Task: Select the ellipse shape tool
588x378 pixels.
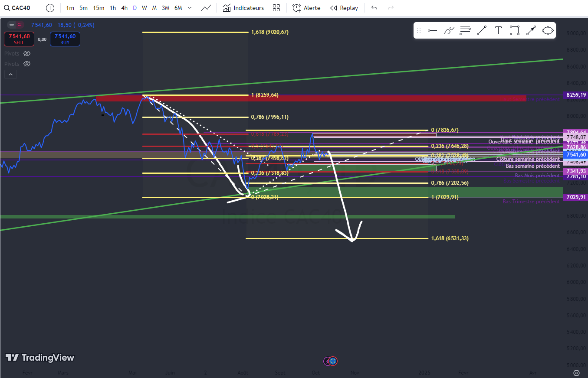Action: [548, 30]
